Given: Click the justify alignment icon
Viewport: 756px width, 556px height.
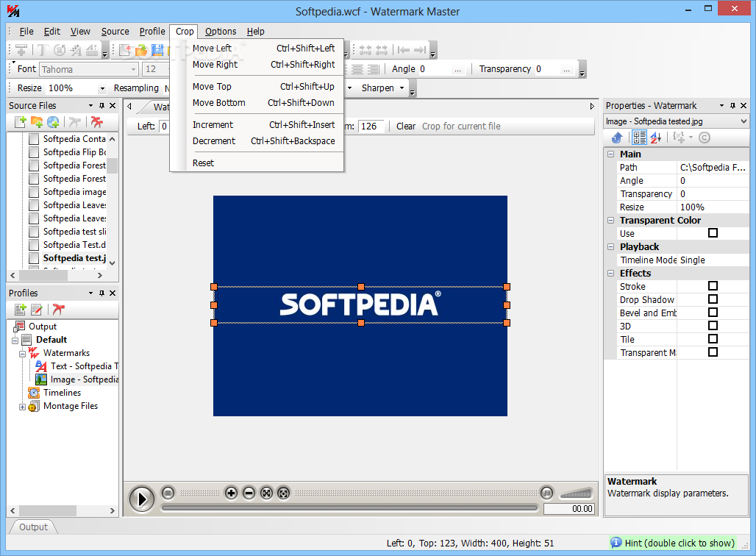Looking at the screenshot, I should tap(374, 69).
